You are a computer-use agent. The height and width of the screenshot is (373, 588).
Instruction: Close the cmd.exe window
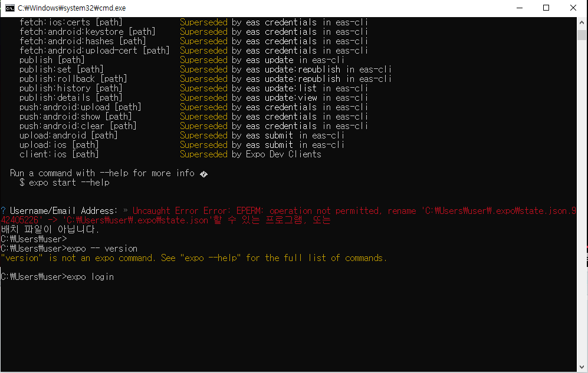coord(573,8)
